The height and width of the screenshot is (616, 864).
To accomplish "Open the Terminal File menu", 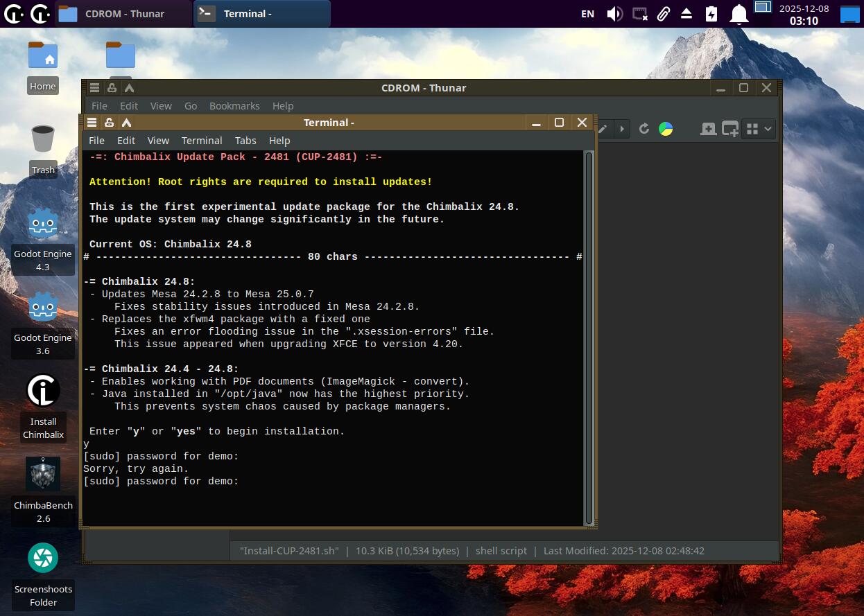I will click(96, 141).
